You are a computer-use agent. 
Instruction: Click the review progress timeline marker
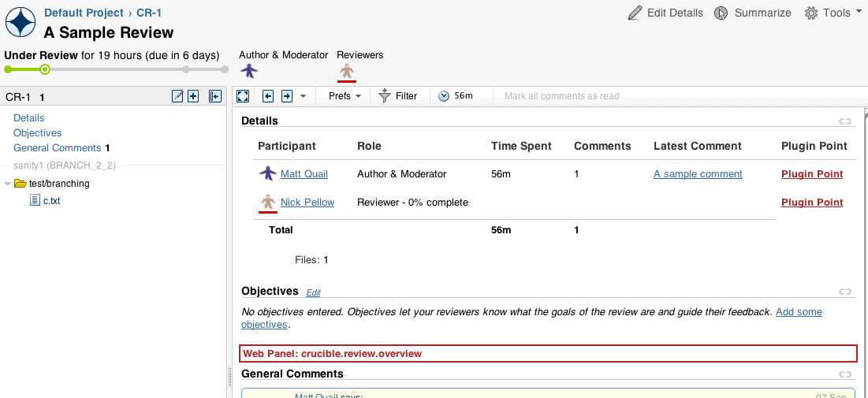pos(45,69)
